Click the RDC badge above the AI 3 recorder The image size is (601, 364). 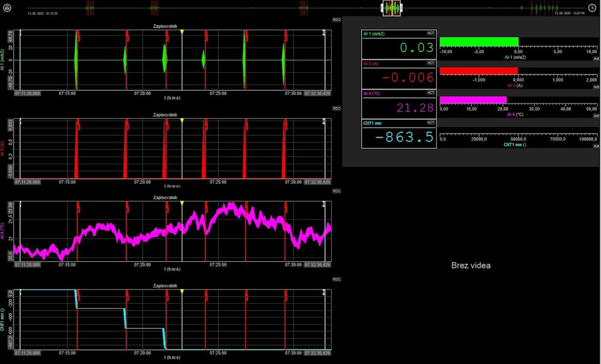click(x=336, y=108)
